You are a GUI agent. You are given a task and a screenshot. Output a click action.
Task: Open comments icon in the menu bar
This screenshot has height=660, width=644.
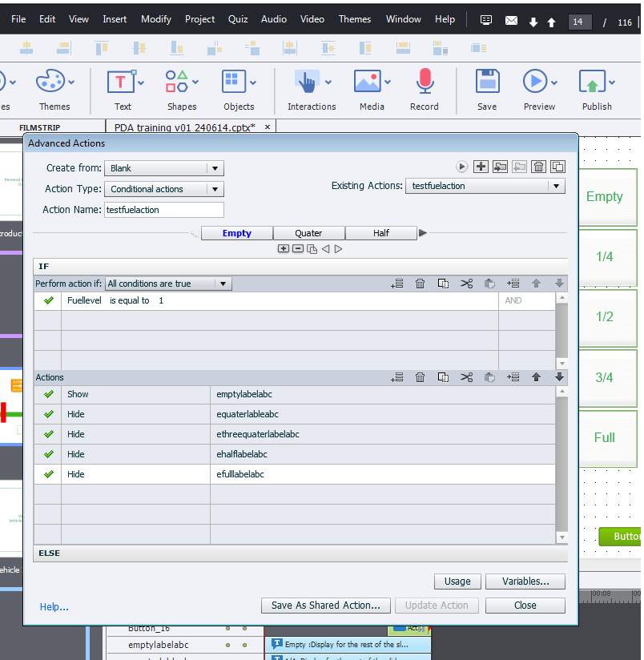486,20
